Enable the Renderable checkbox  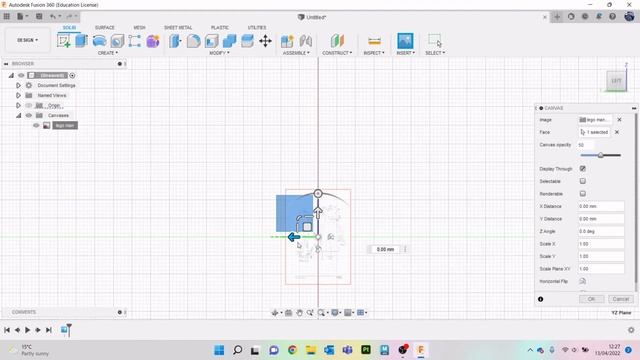582,193
